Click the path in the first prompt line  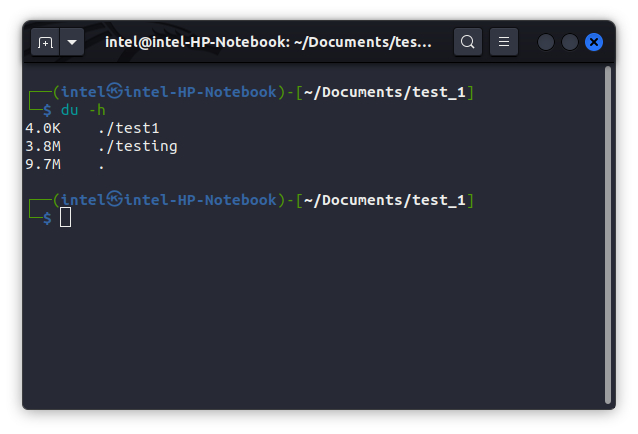tap(384, 92)
